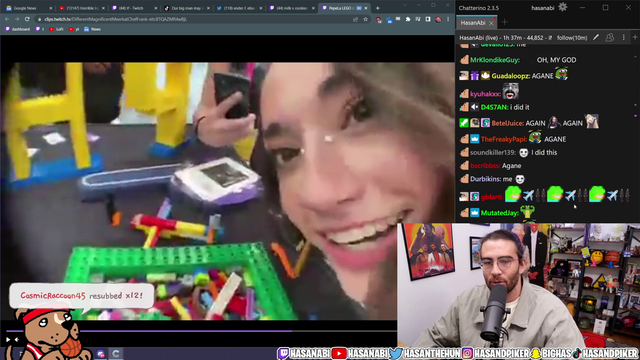This screenshot has height=360, width=640.
Task: Click username D4S7AN in chat
Action: [495, 107]
